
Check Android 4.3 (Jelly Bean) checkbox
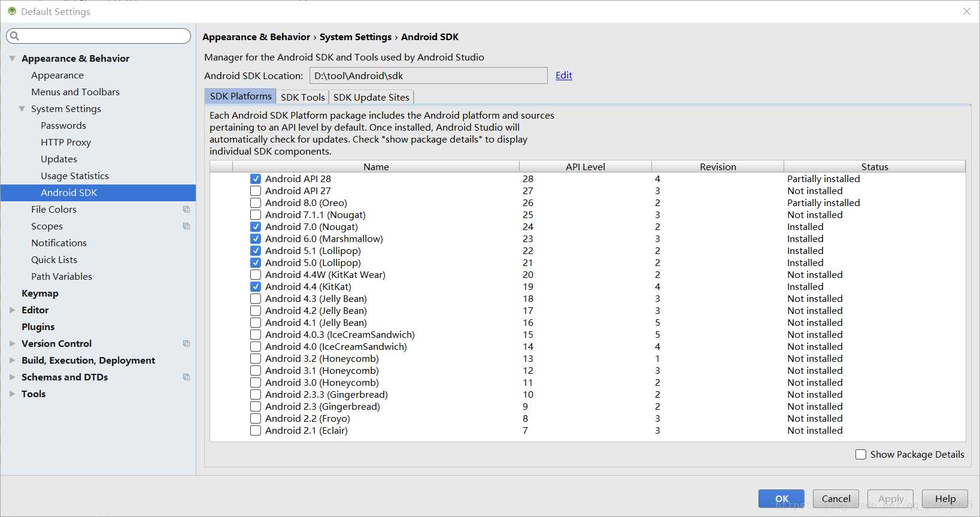tap(256, 298)
